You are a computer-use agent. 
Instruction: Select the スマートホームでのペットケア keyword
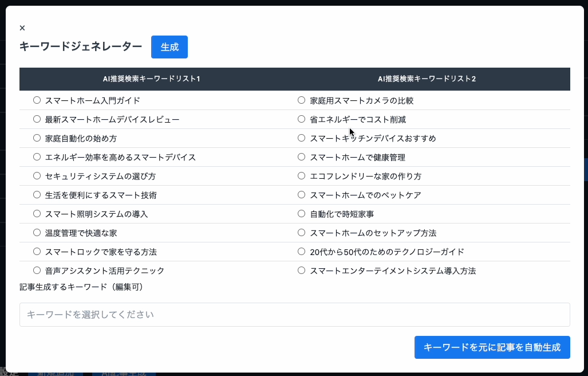coord(301,194)
